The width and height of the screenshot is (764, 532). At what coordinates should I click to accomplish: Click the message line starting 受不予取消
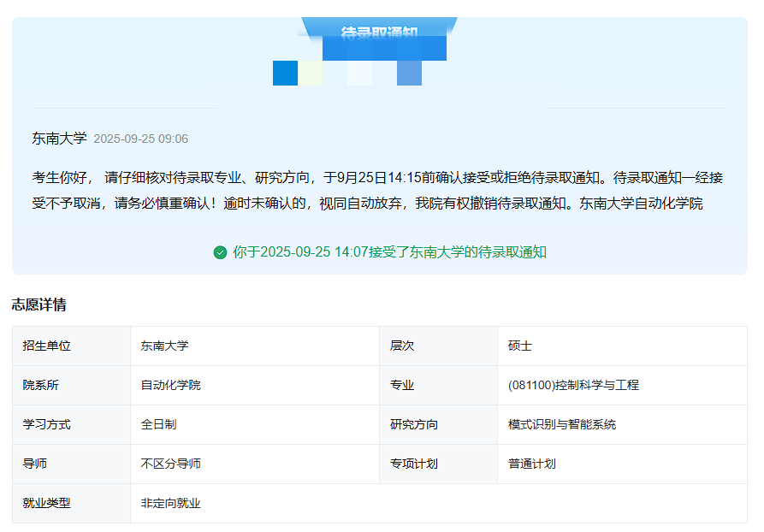pyautogui.click(x=367, y=204)
